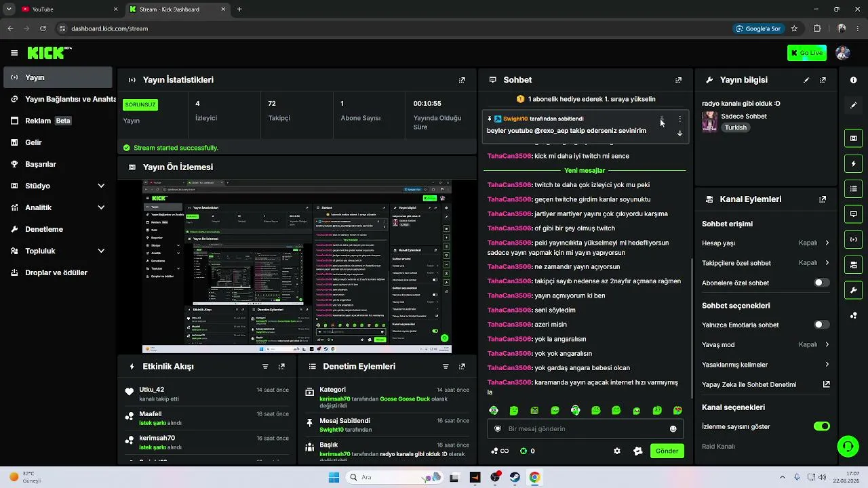Screen dimensions: 868x488
Task: Open the Gelir sidebar item
Action: pyautogui.click(x=58, y=142)
